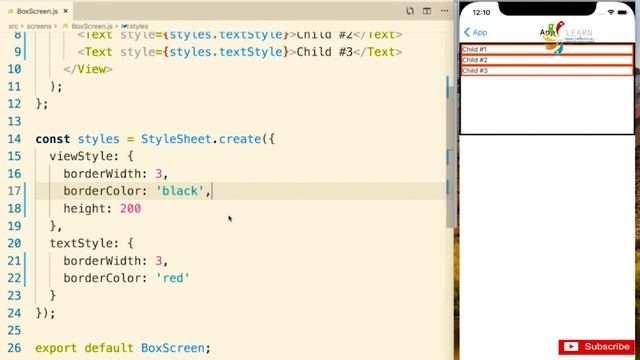Select the BoxScreen.js editor tab
Image resolution: width=640 pixels, height=360 pixels.
pos(37,11)
